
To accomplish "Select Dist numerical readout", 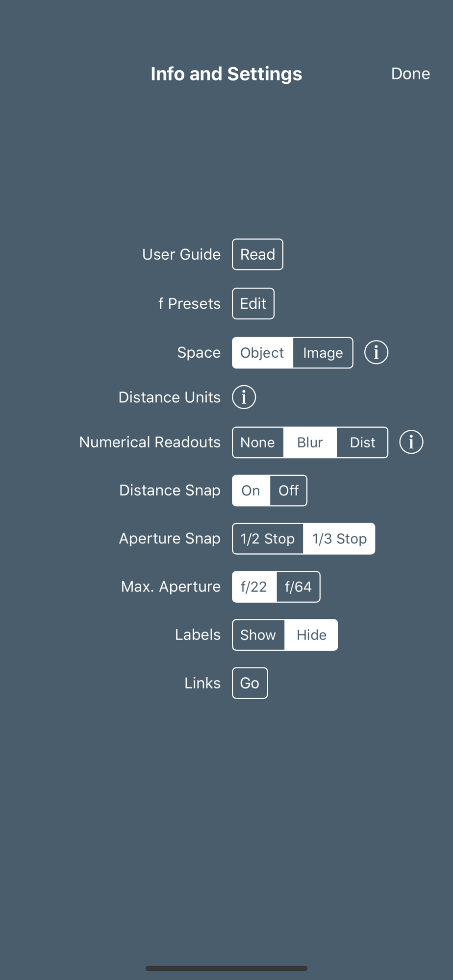I will pyautogui.click(x=362, y=442).
